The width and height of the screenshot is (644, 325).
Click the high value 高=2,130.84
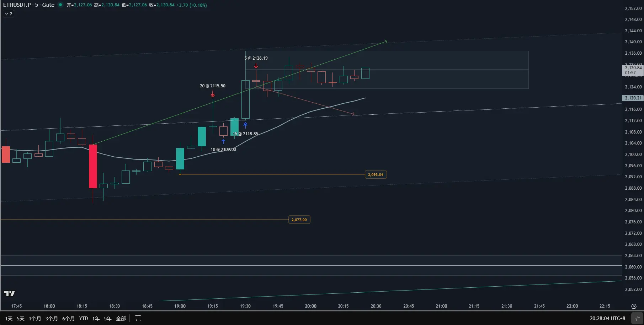(x=107, y=5)
